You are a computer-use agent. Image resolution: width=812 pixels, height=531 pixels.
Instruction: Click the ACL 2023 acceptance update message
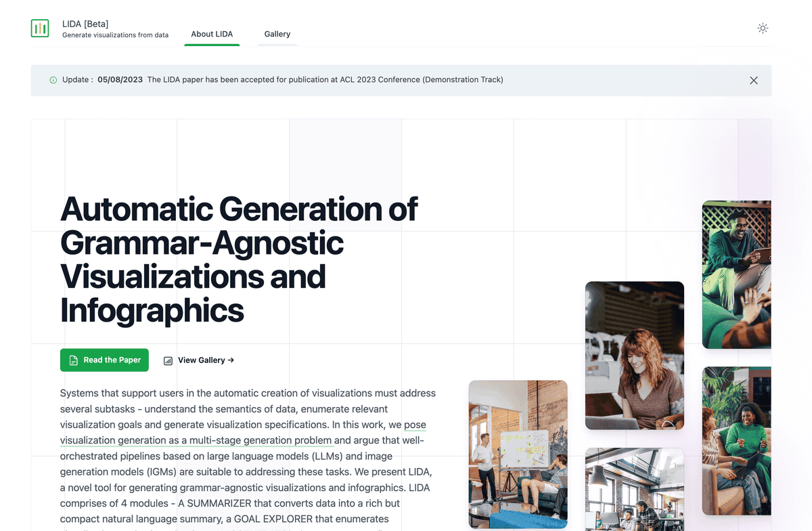pyautogui.click(x=325, y=80)
